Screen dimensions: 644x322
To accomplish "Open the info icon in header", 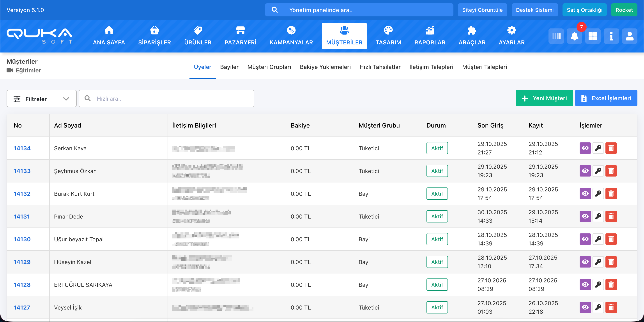I will pyautogui.click(x=611, y=36).
